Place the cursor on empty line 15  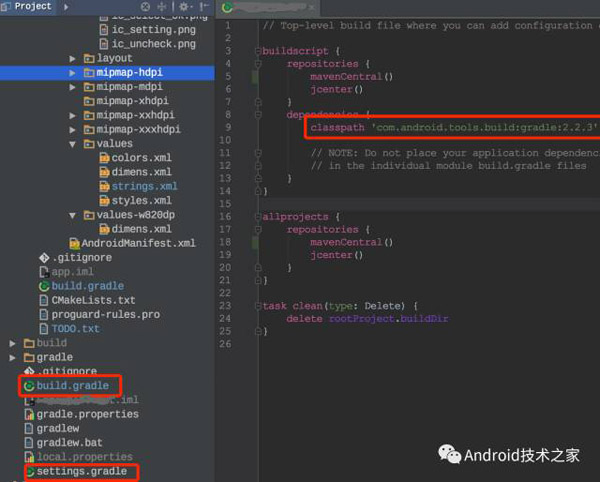(x=429, y=204)
